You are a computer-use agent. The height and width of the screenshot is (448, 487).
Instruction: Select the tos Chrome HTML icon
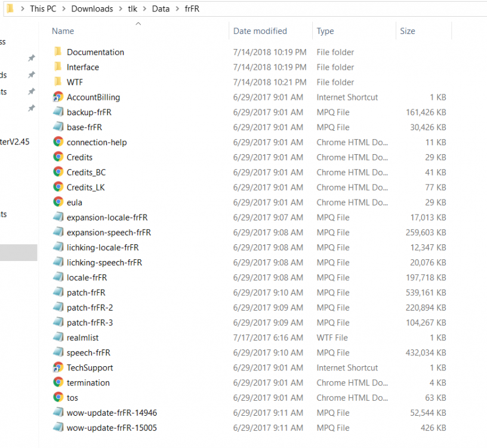(58, 397)
